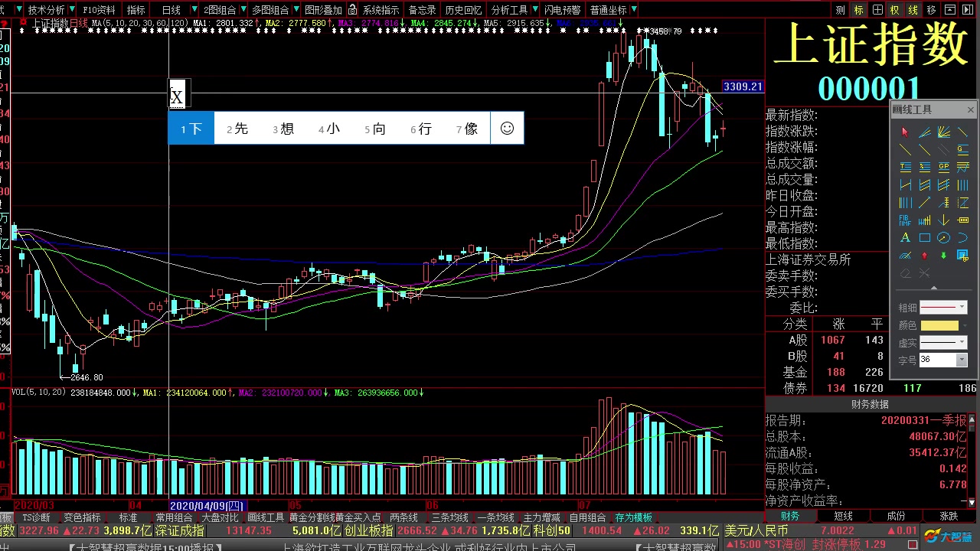Select the yellow trend line segment tool
Viewport: 980px width, 551px height.
pos(962,132)
